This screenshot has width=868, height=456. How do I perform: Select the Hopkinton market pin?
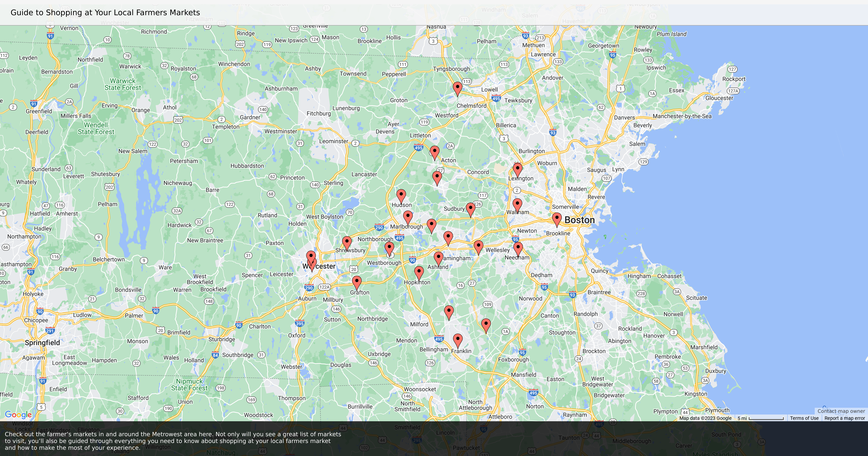pyautogui.click(x=419, y=274)
